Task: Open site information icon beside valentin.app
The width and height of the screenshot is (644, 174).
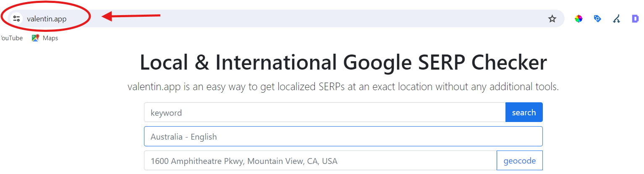Action: [x=16, y=18]
